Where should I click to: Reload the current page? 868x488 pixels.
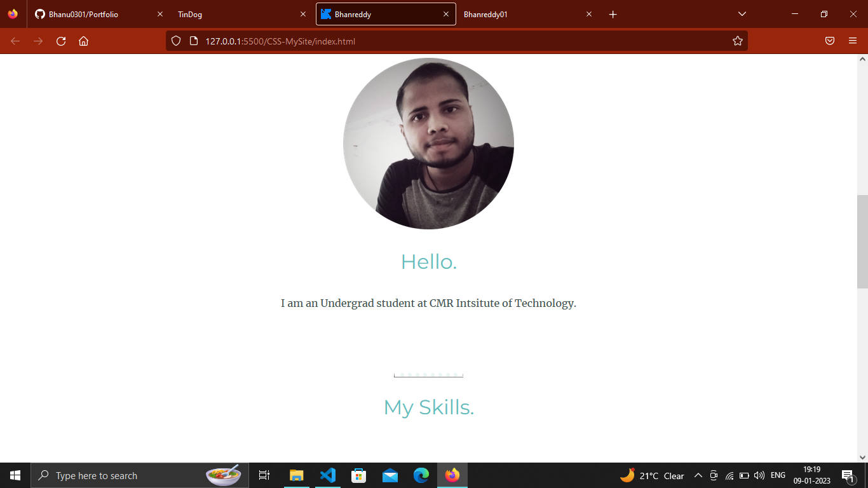pyautogui.click(x=60, y=41)
